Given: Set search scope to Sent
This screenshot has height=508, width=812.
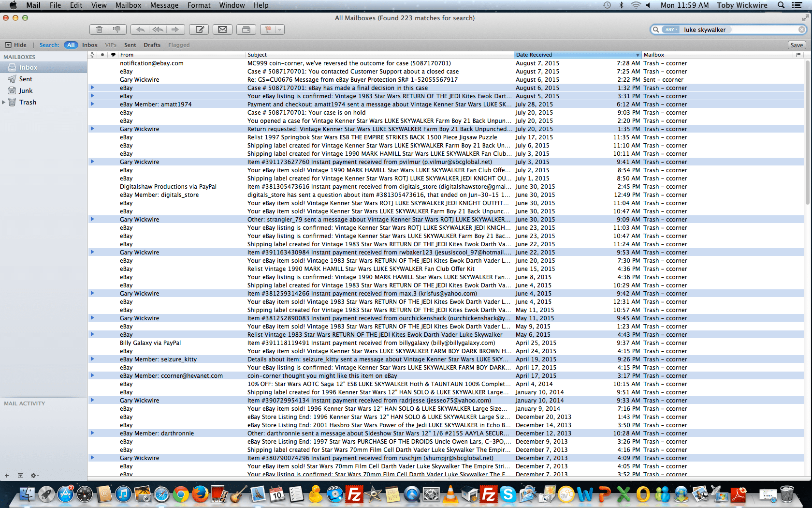Looking at the screenshot, I should pos(130,45).
